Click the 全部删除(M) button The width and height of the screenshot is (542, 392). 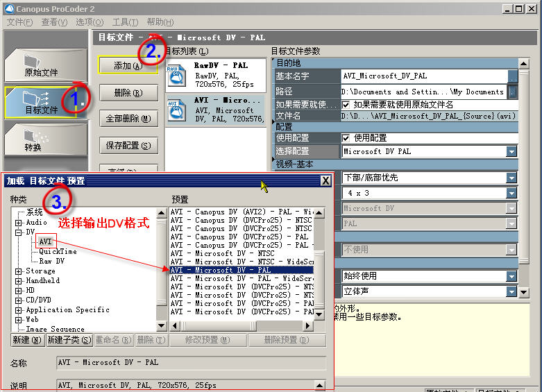[128, 119]
